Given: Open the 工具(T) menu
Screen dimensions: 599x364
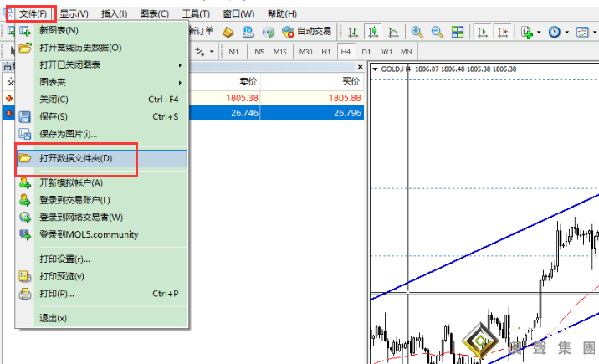Looking at the screenshot, I should [x=196, y=14].
